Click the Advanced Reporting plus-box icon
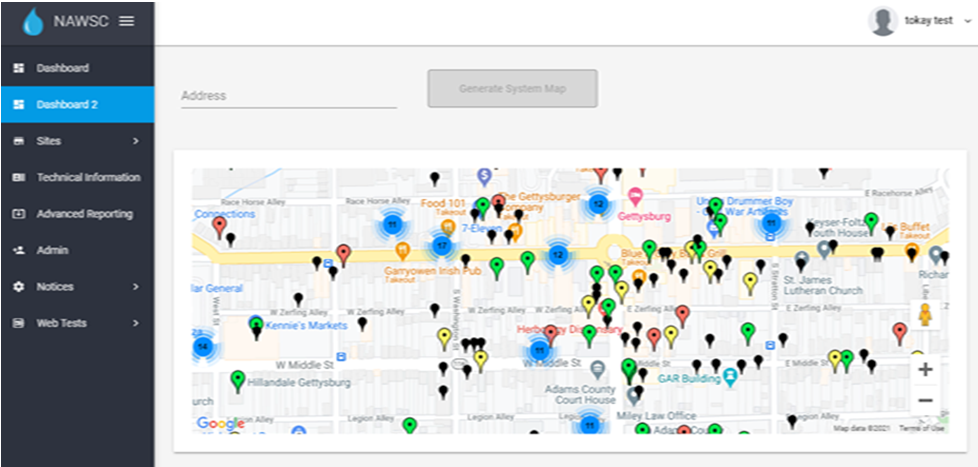 click(x=19, y=214)
